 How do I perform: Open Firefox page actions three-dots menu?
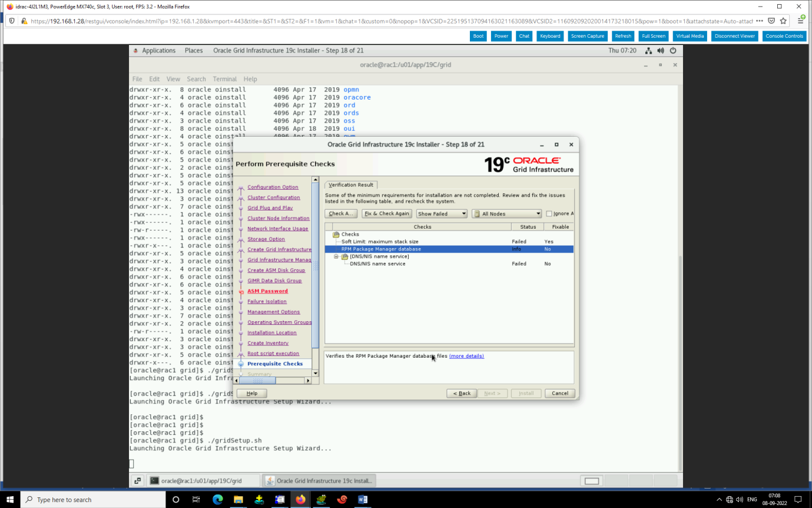click(759, 21)
